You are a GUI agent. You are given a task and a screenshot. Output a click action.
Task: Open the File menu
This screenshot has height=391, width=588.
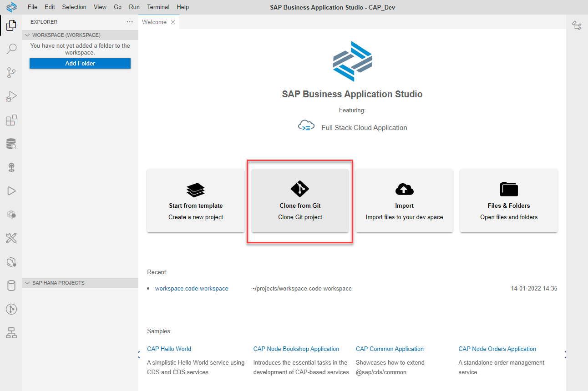point(32,7)
